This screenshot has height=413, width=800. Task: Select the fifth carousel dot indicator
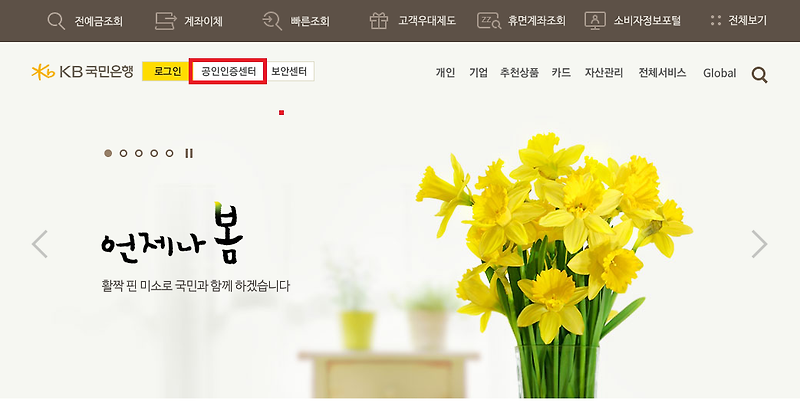point(169,153)
